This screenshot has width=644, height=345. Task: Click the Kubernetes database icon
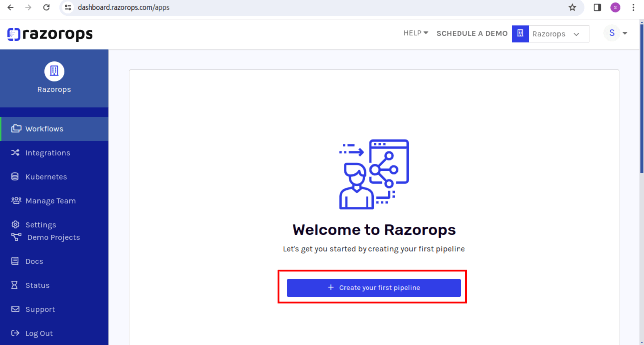15,177
